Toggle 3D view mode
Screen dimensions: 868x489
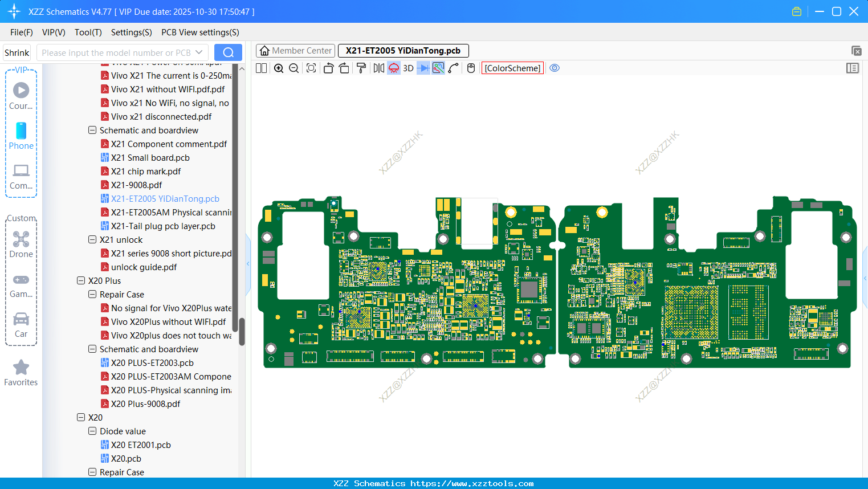408,68
